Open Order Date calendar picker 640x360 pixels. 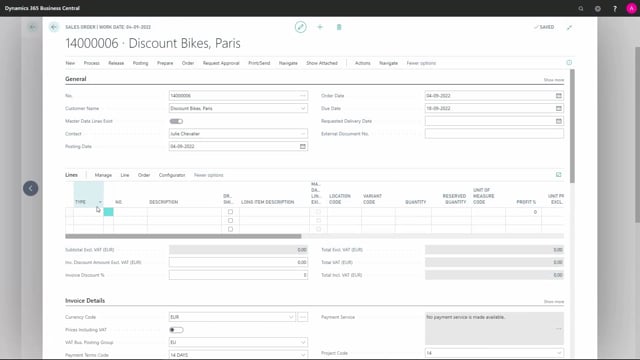tap(559, 96)
